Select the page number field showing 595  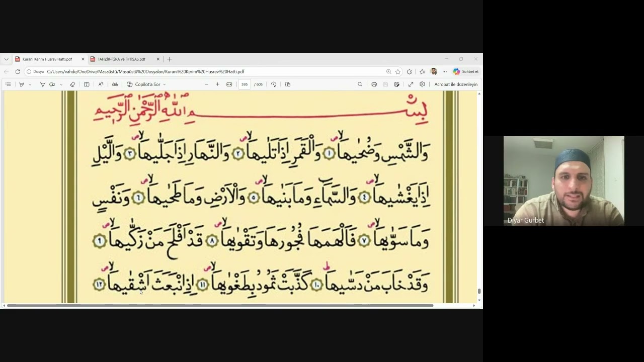(x=245, y=84)
